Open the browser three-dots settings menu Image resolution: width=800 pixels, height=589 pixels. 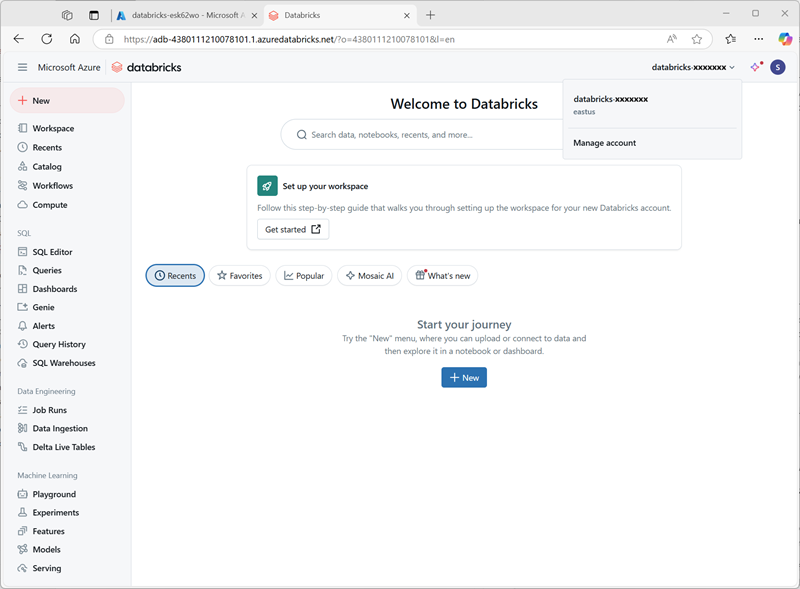pyautogui.click(x=759, y=39)
